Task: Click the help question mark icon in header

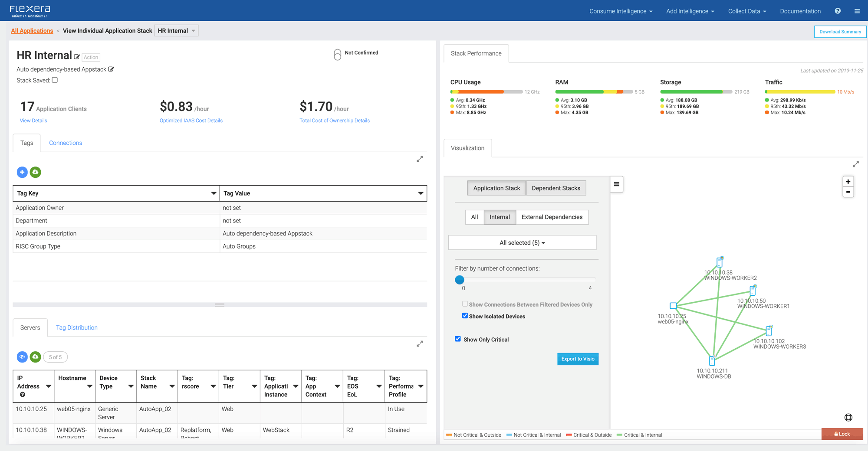Action: (838, 11)
